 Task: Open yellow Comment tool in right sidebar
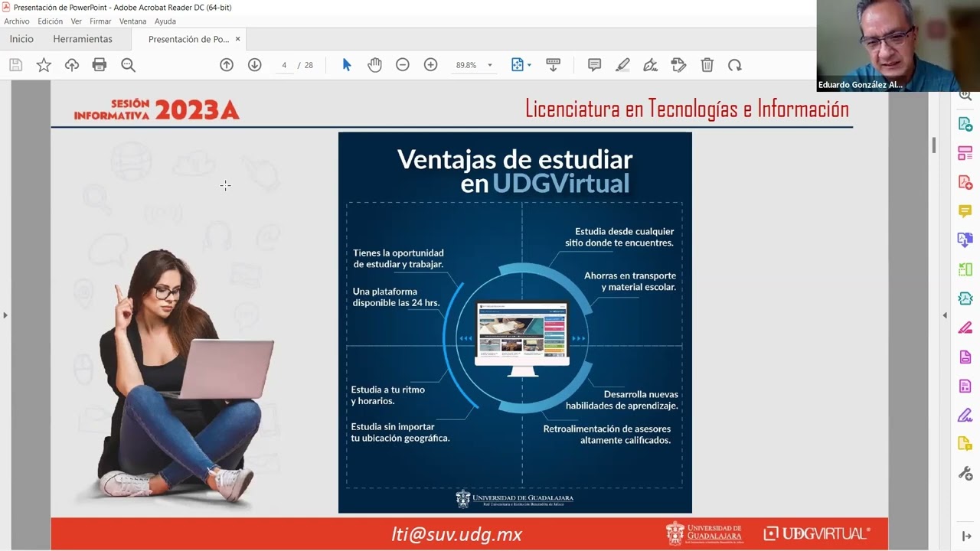tap(965, 211)
